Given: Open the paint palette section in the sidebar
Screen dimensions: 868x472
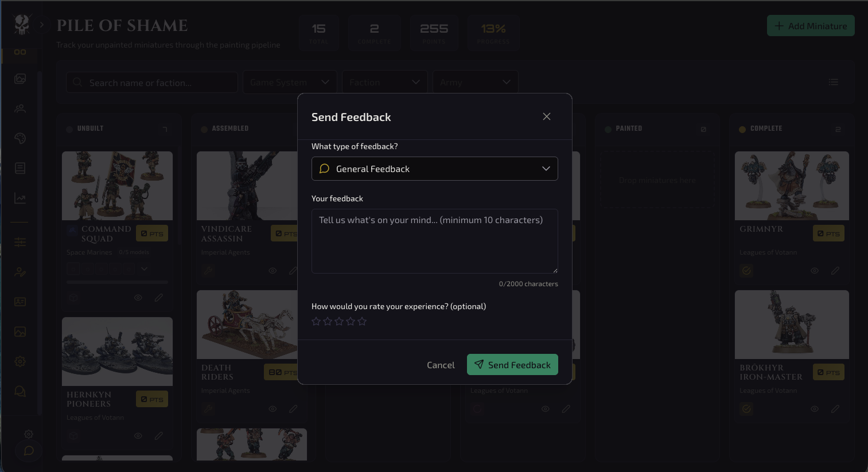Looking at the screenshot, I should (x=20, y=138).
